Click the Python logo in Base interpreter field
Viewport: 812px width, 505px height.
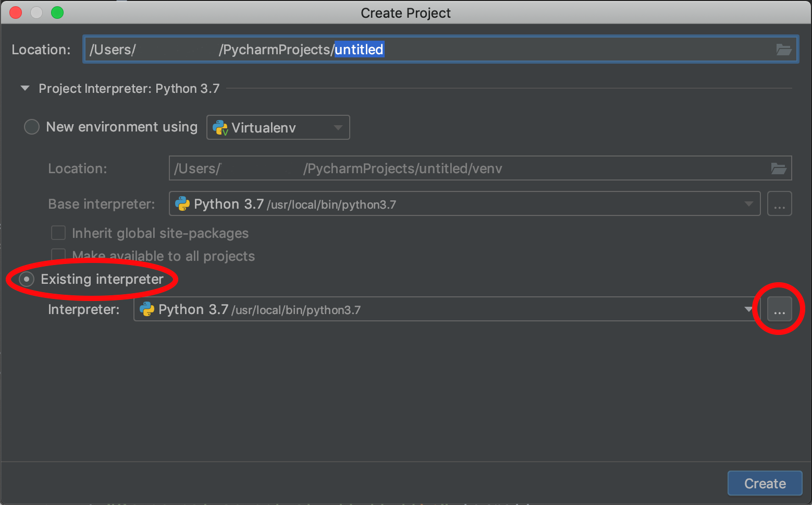pos(182,204)
